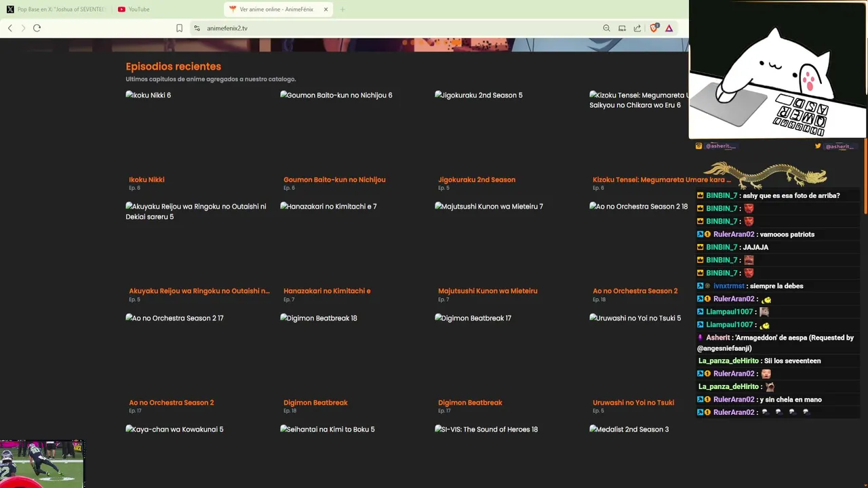The image size is (868, 488).
Task: Click orange Digimon Beatbreak title above Ep. 17
Action: (470, 403)
